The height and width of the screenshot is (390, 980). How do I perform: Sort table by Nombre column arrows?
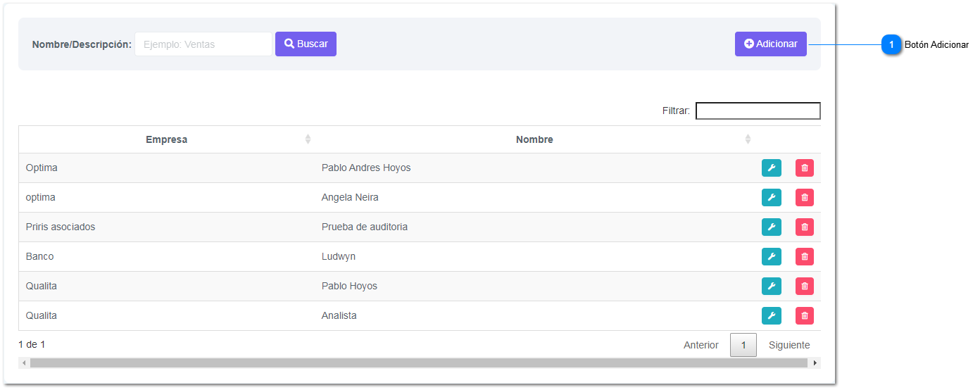(x=748, y=139)
